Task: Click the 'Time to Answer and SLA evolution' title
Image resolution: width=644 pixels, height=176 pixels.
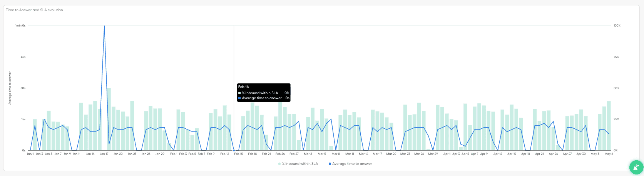Action: [x=34, y=10]
